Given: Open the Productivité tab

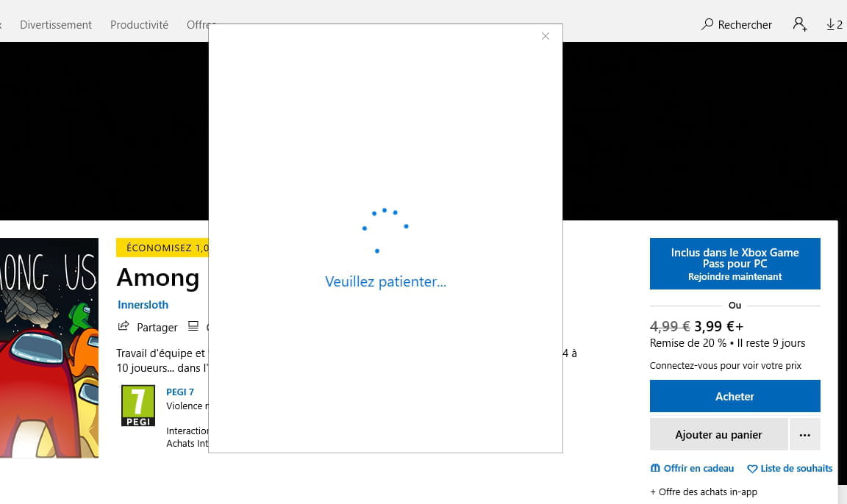Looking at the screenshot, I should click(x=140, y=25).
